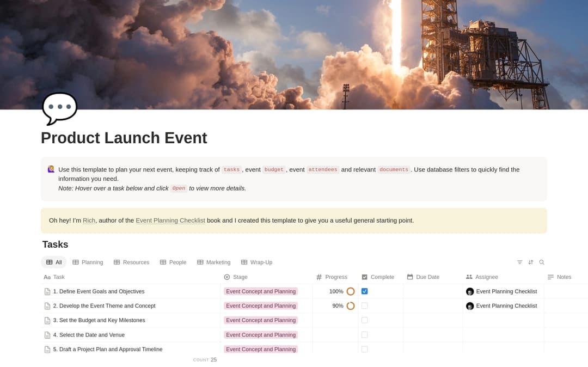
Task: Click the 100% progress ring for task 1
Action: [351, 291]
